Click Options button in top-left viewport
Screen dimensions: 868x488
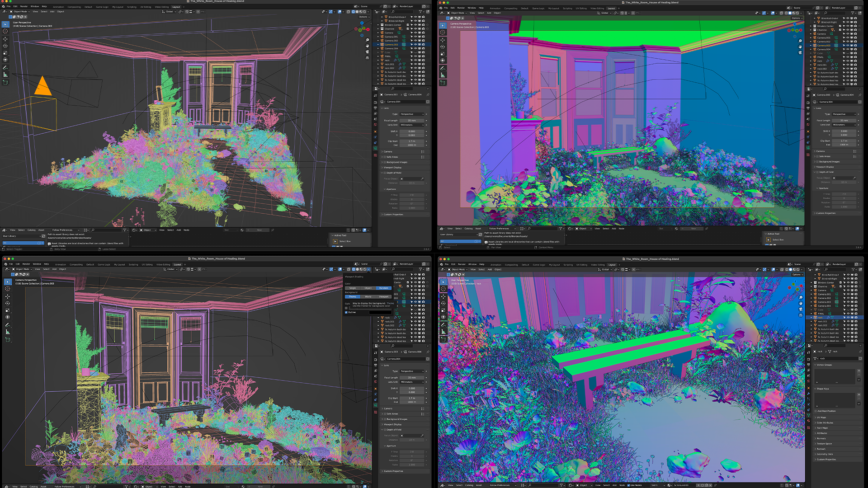363,17
